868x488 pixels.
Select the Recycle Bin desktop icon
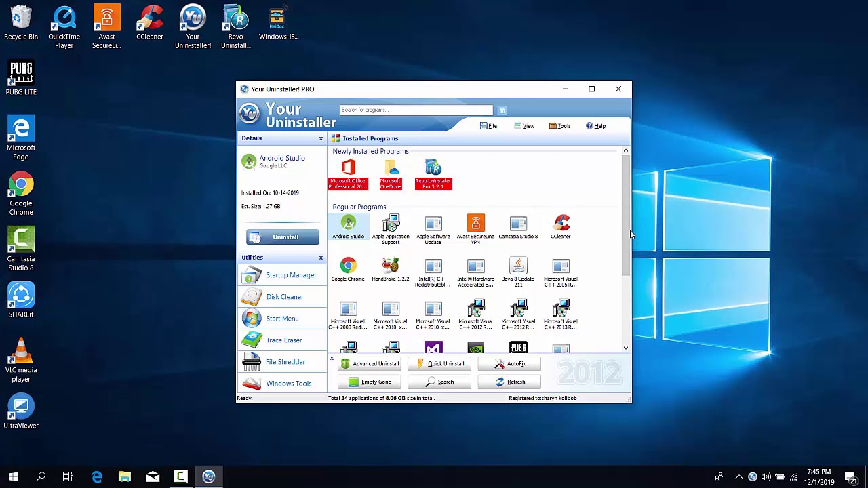[x=21, y=23]
